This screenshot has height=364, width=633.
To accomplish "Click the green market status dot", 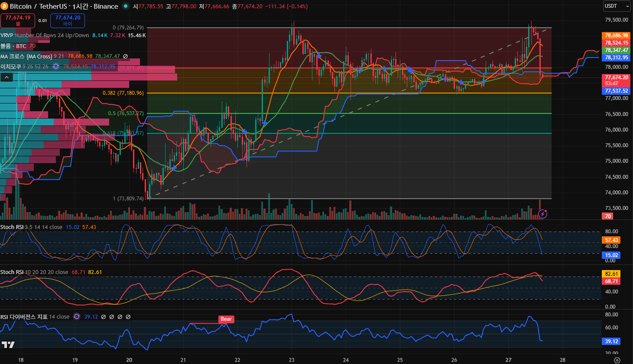I will (126, 6).
